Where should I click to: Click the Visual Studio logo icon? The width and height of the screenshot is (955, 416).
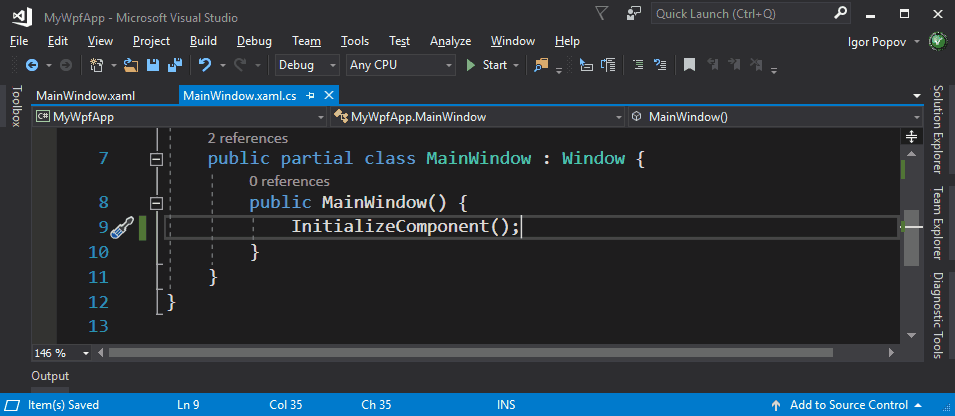click(22, 16)
